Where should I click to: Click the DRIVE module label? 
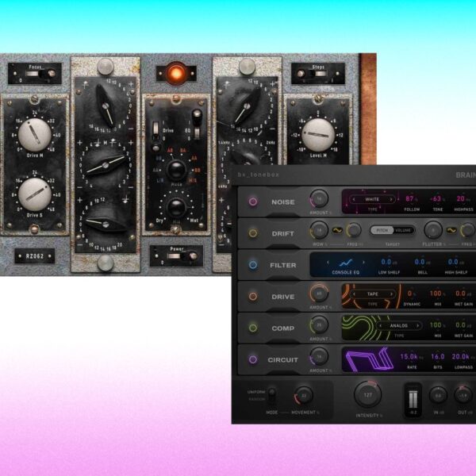pos(283,297)
